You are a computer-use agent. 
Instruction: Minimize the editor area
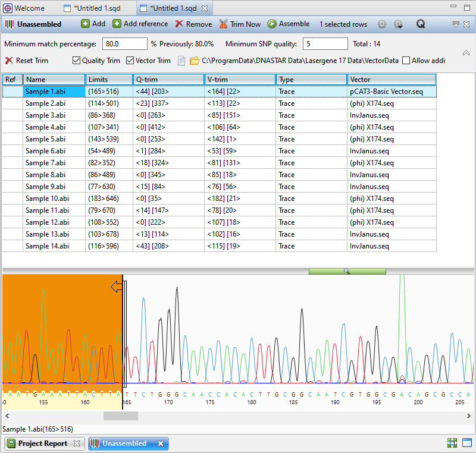(x=453, y=6)
